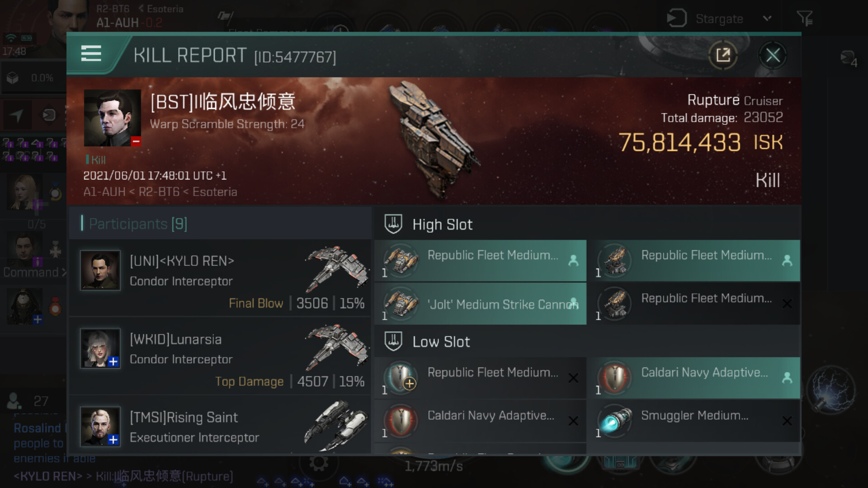Select participant KYLO REN entry

221,279
